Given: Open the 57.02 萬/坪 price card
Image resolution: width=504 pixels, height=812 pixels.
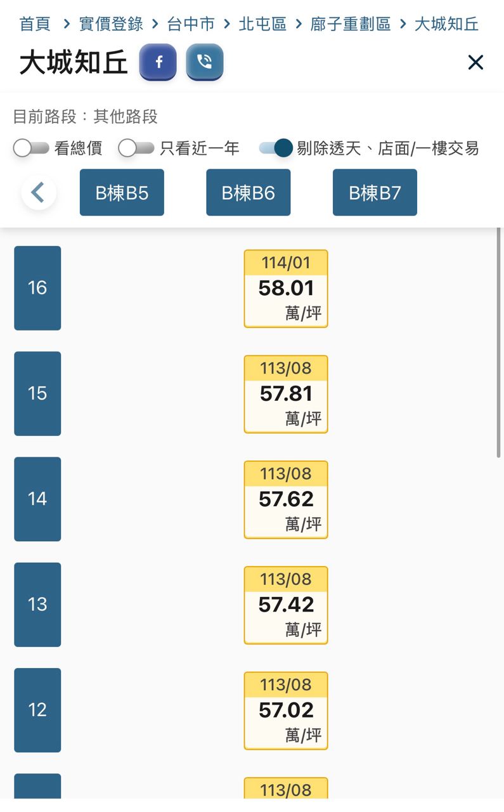Looking at the screenshot, I should point(286,710).
